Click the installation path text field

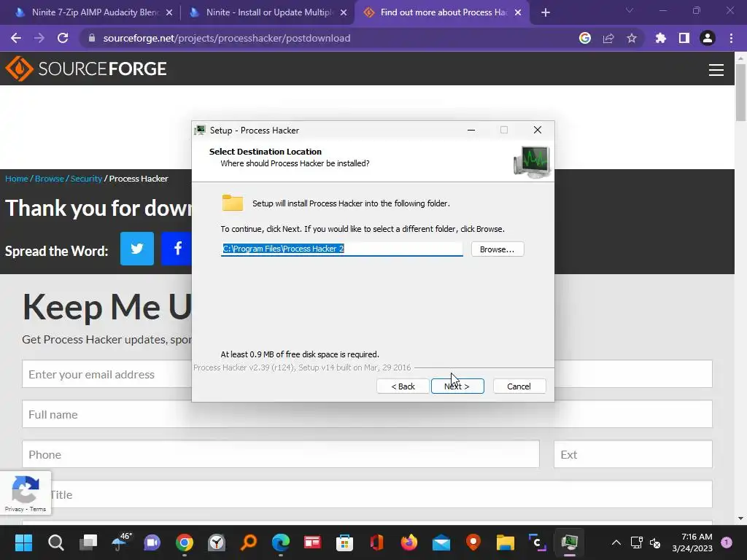[x=341, y=249]
